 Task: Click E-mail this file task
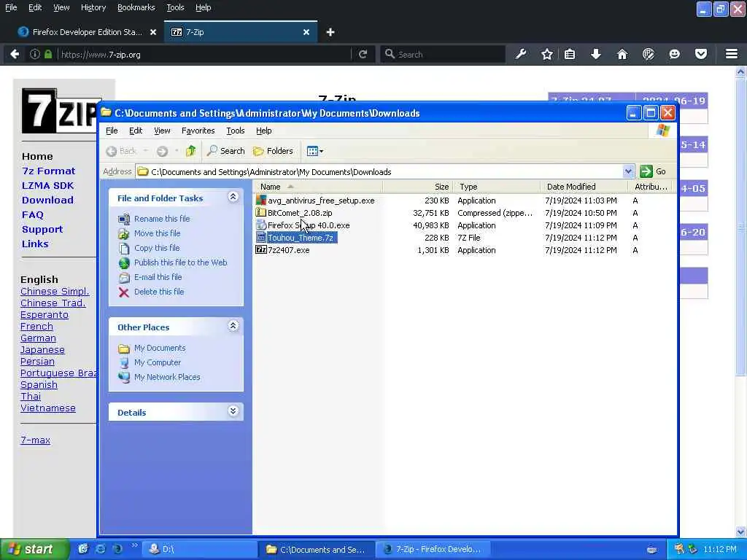[158, 277]
